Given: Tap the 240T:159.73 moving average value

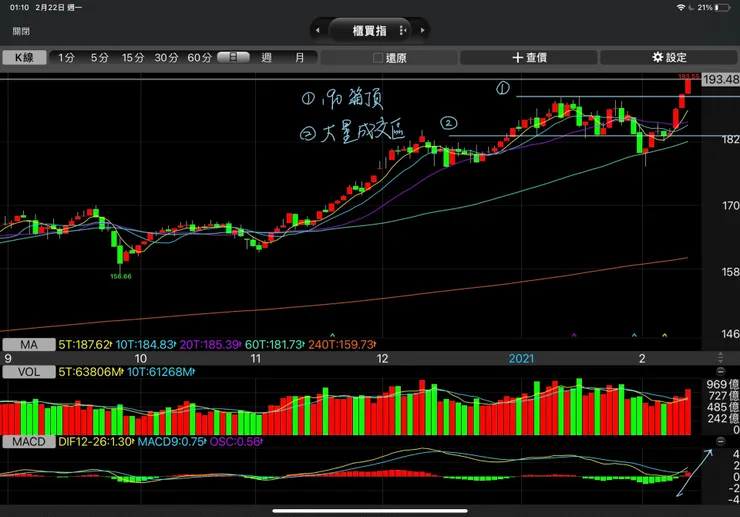Looking at the screenshot, I should coord(342,345).
